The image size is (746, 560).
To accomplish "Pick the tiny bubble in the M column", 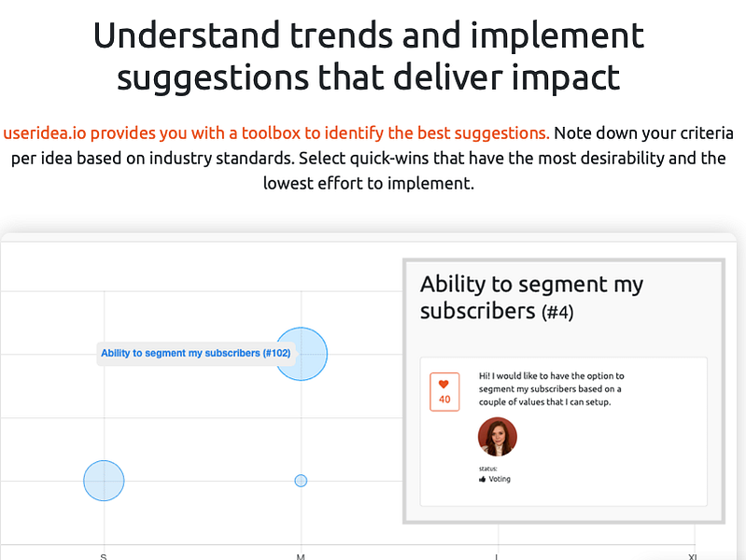I will [301, 481].
